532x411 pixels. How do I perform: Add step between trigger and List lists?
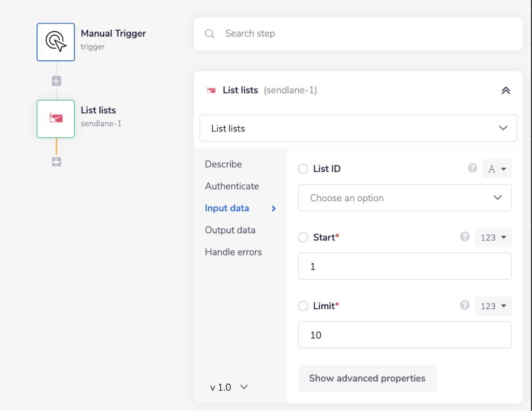(56, 81)
